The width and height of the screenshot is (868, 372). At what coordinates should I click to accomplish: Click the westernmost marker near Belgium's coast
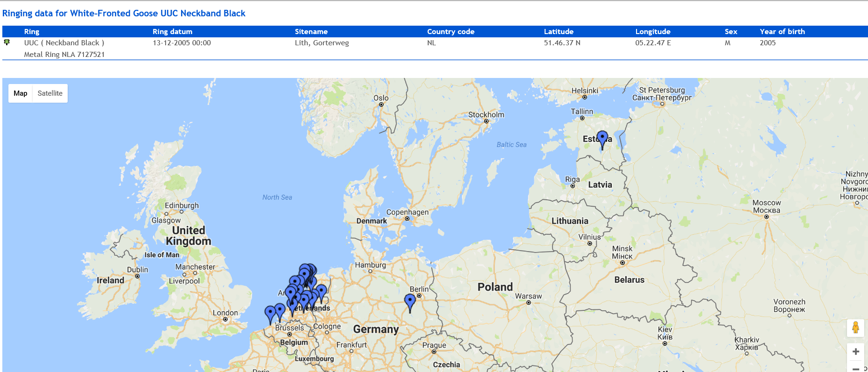270,315
